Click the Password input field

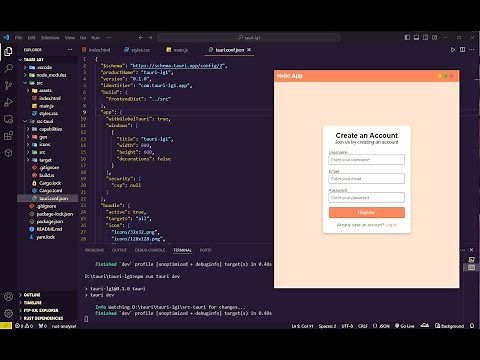click(x=367, y=198)
